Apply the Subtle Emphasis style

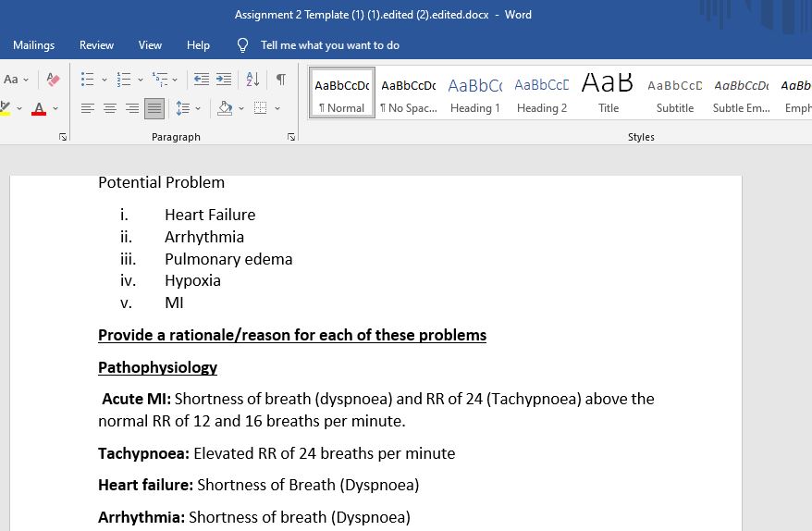point(741,93)
